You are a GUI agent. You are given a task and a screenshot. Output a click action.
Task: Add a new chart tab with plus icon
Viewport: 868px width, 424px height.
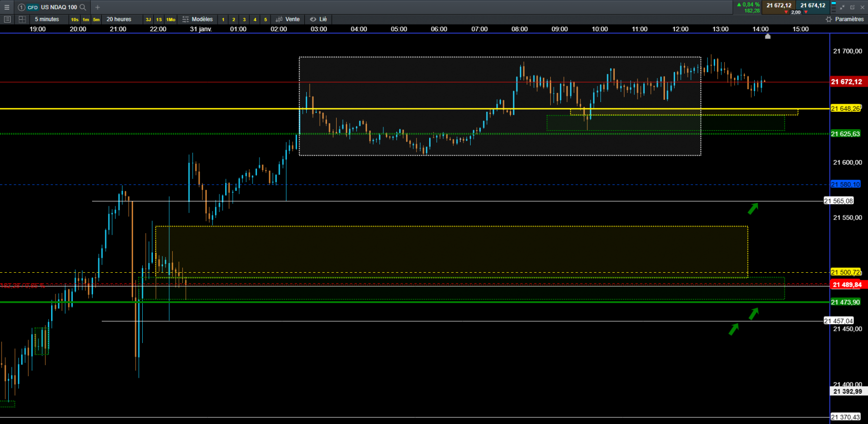[97, 7]
